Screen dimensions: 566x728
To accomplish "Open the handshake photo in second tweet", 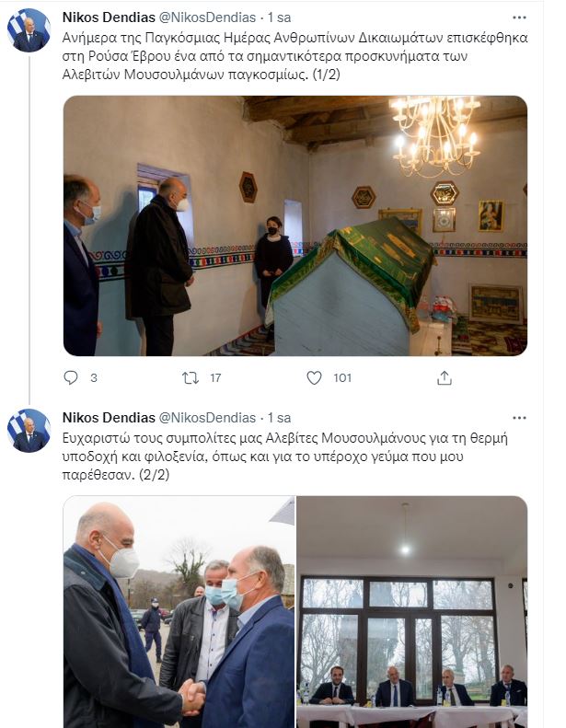I will 179,612.
